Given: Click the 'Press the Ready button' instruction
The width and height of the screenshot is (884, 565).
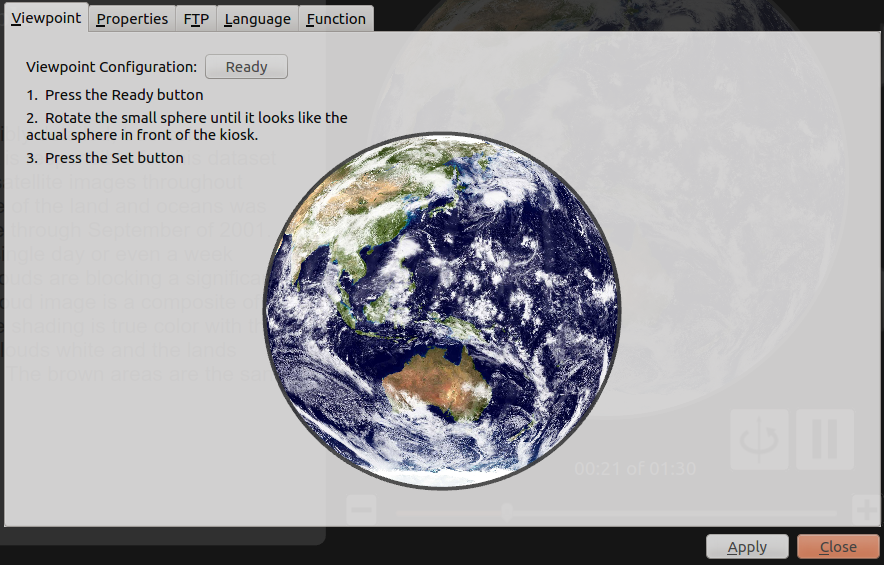Looking at the screenshot, I should [115, 95].
